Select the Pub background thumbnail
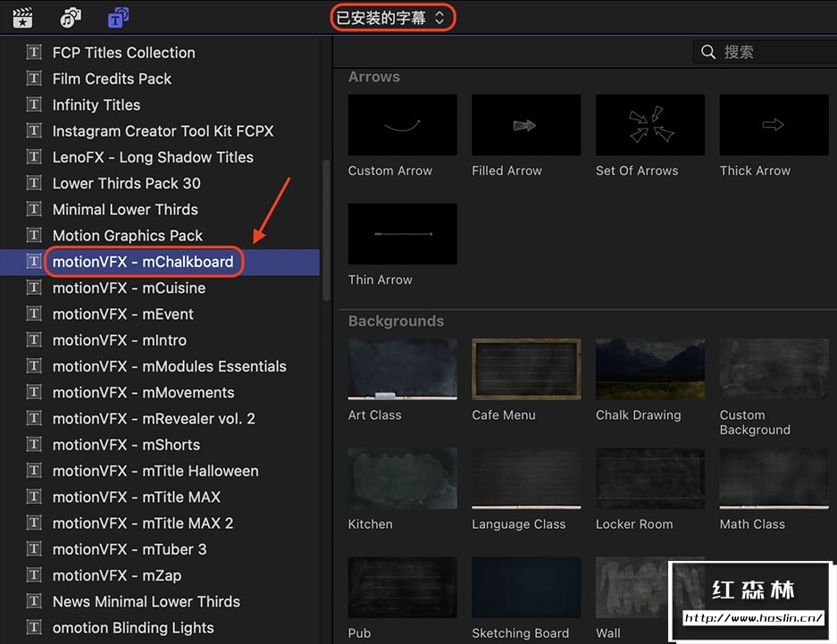The height and width of the screenshot is (644, 837). point(403,587)
